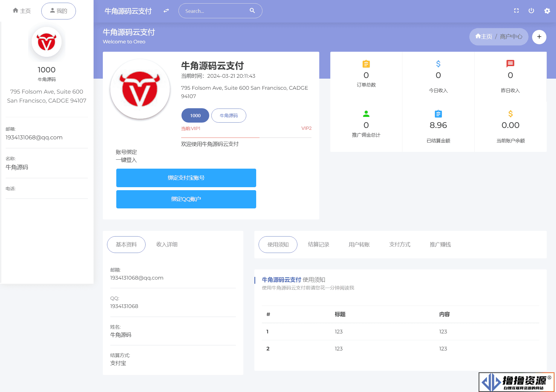Click the 标题 column header
The image size is (556, 392).
(340, 314)
